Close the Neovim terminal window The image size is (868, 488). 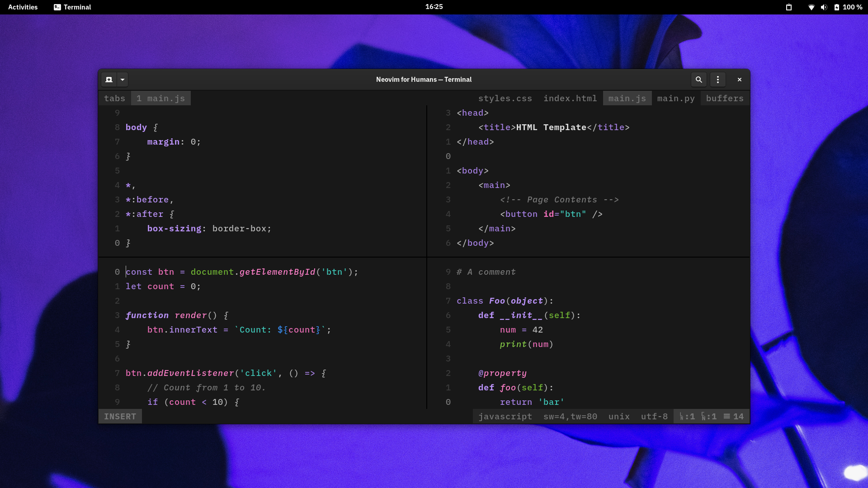click(x=740, y=80)
